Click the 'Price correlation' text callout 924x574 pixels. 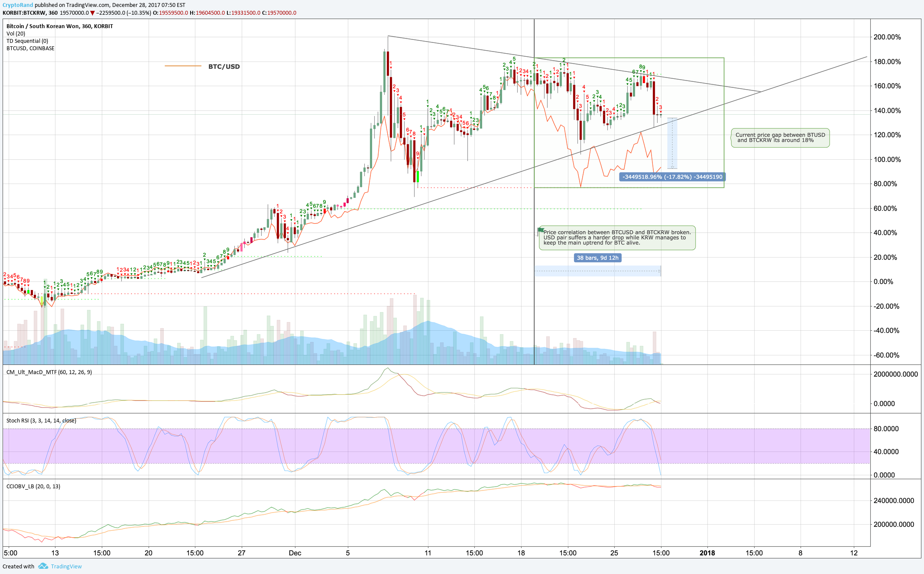pyautogui.click(x=617, y=238)
